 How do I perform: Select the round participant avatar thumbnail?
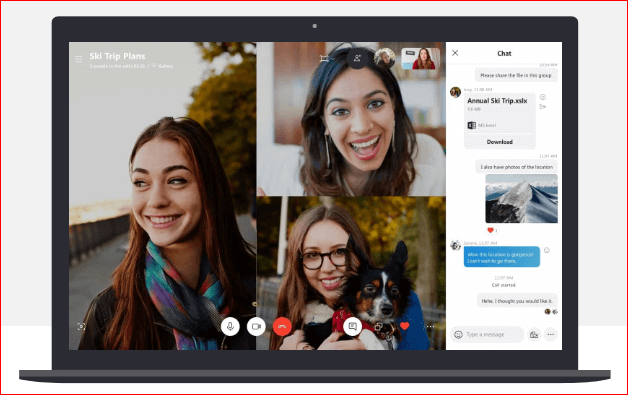[384, 58]
